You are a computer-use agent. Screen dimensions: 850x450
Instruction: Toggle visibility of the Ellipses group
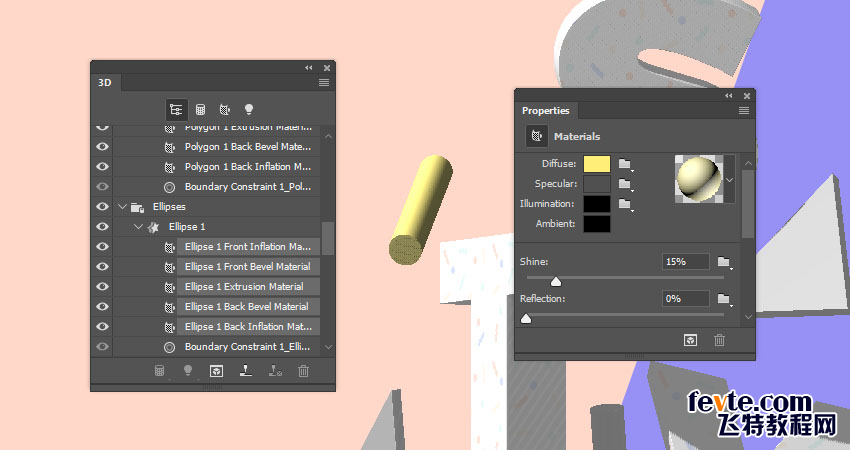coord(102,207)
